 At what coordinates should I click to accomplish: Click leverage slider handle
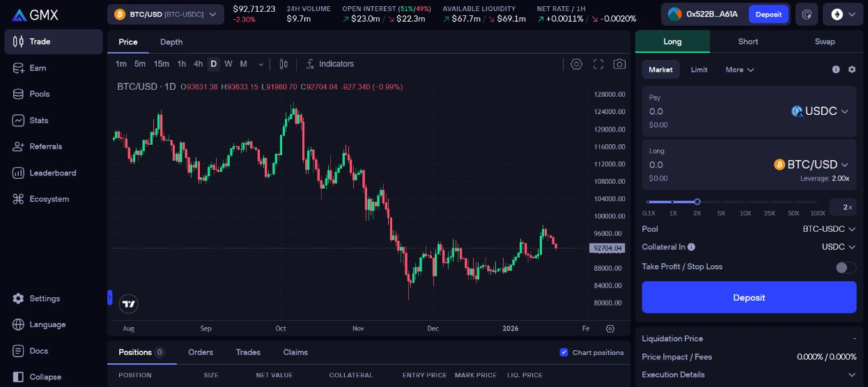(x=697, y=202)
